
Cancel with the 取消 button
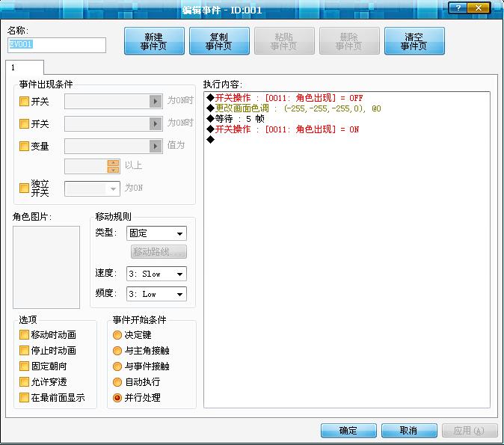pos(409,430)
